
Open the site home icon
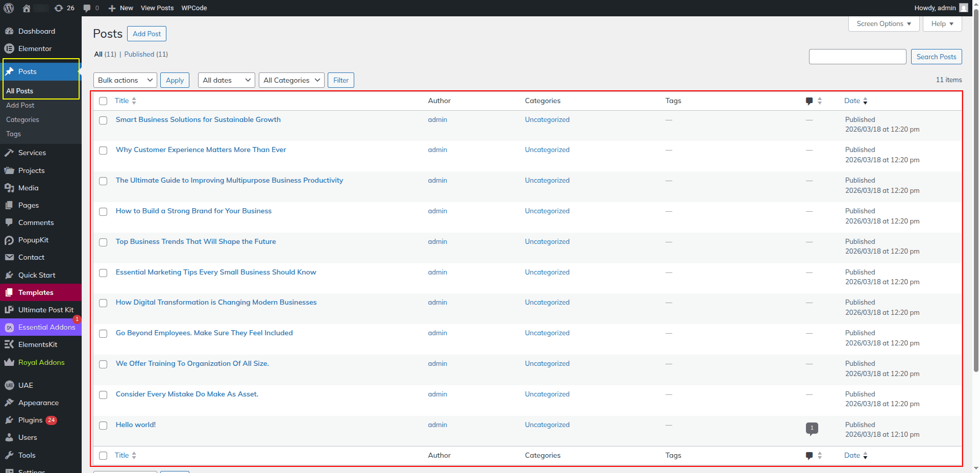coord(27,8)
